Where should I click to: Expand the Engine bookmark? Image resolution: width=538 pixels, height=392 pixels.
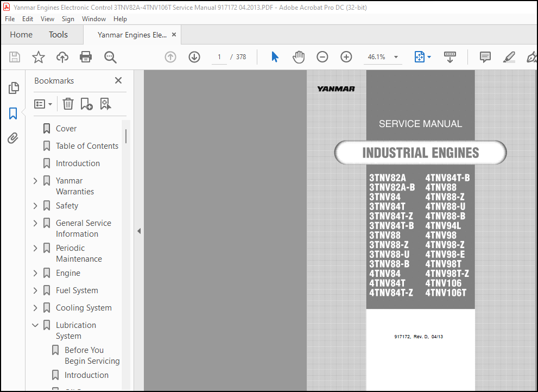point(35,273)
